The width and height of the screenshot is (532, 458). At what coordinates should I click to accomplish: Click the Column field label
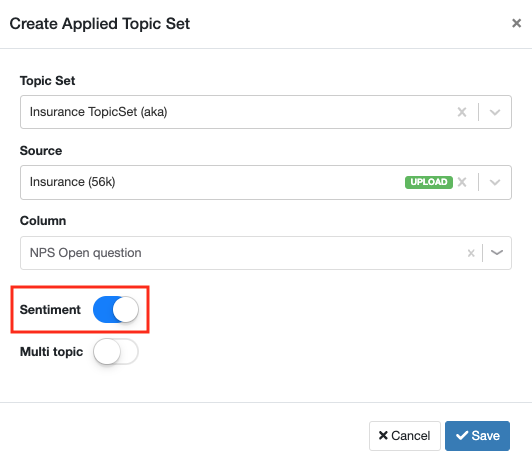coord(43,221)
